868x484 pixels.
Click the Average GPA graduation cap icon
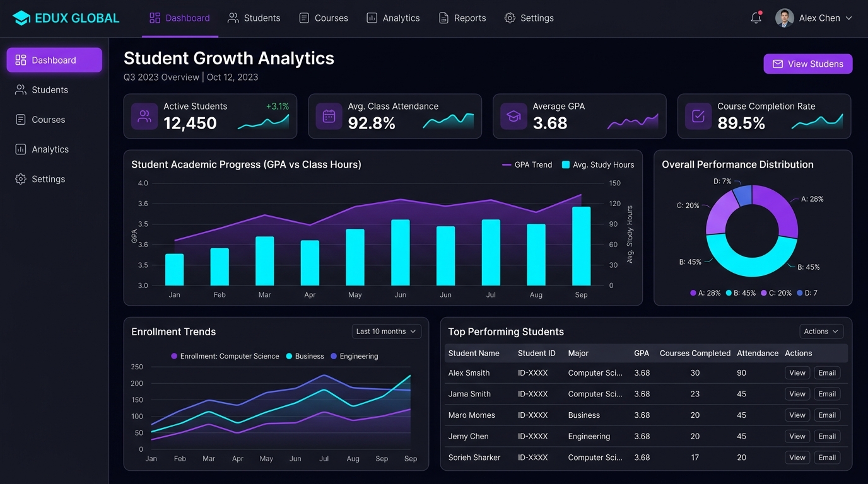tap(513, 116)
